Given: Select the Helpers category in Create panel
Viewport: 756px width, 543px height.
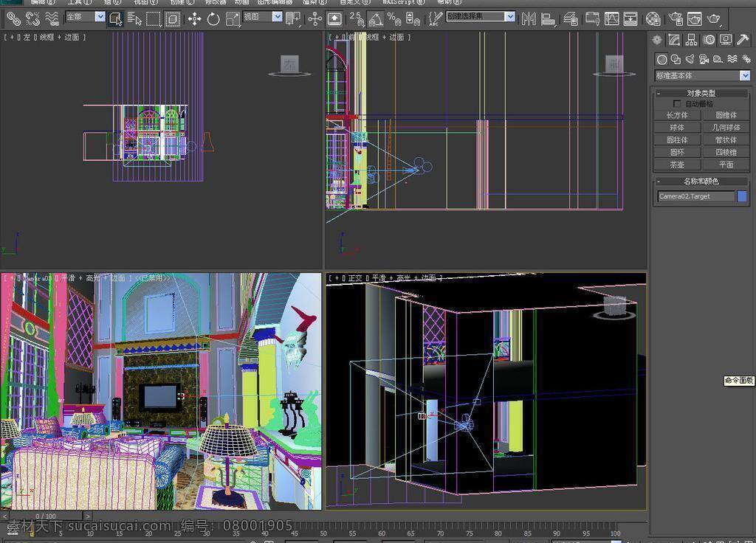Looking at the screenshot, I should pyautogui.click(x=718, y=59).
